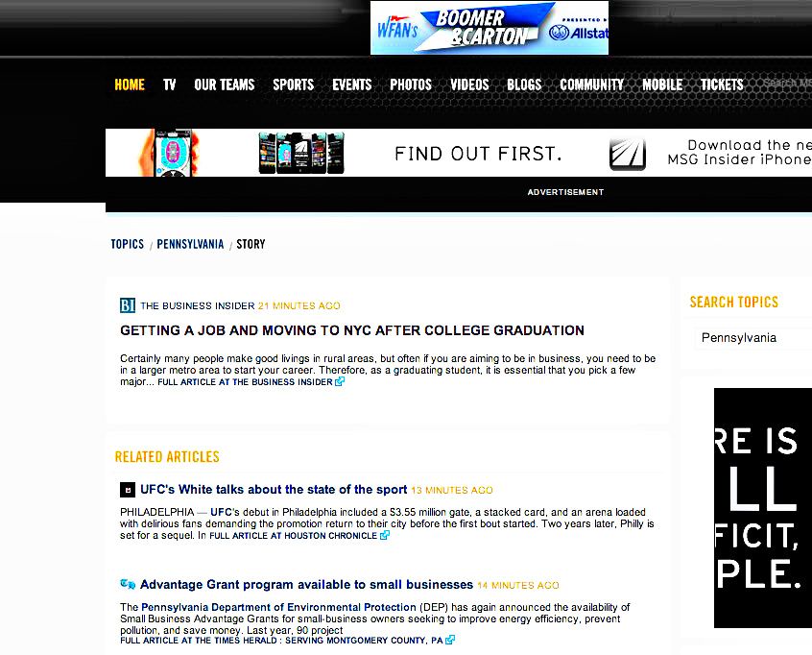Click external link icon after Houston Chronicle
This screenshot has height=655, width=812.
(384, 535)
